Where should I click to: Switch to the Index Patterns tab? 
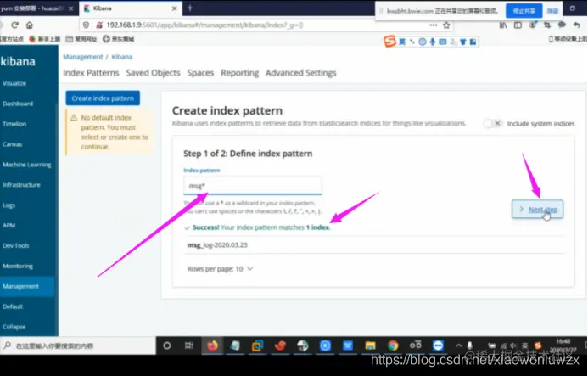pyautogui.click(x=91, y=73)
